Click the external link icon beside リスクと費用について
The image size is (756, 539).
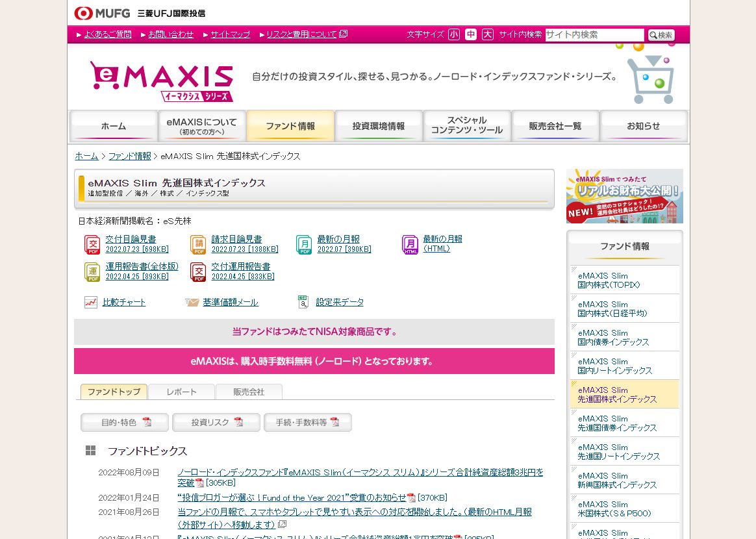click(344, 34)
